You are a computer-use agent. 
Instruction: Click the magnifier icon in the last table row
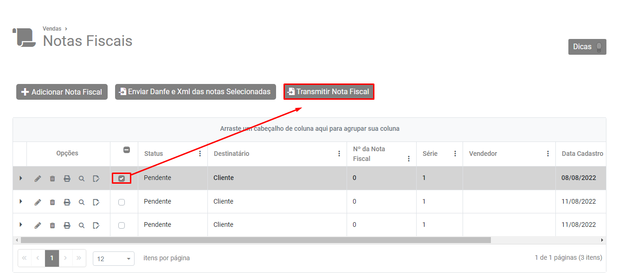click(x=82, y=225)
